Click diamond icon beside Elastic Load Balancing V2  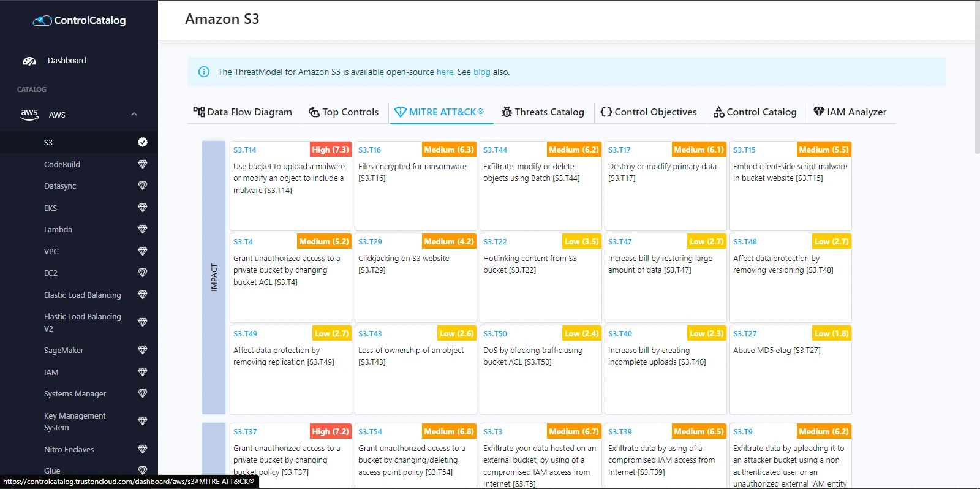tap(143, 322)
